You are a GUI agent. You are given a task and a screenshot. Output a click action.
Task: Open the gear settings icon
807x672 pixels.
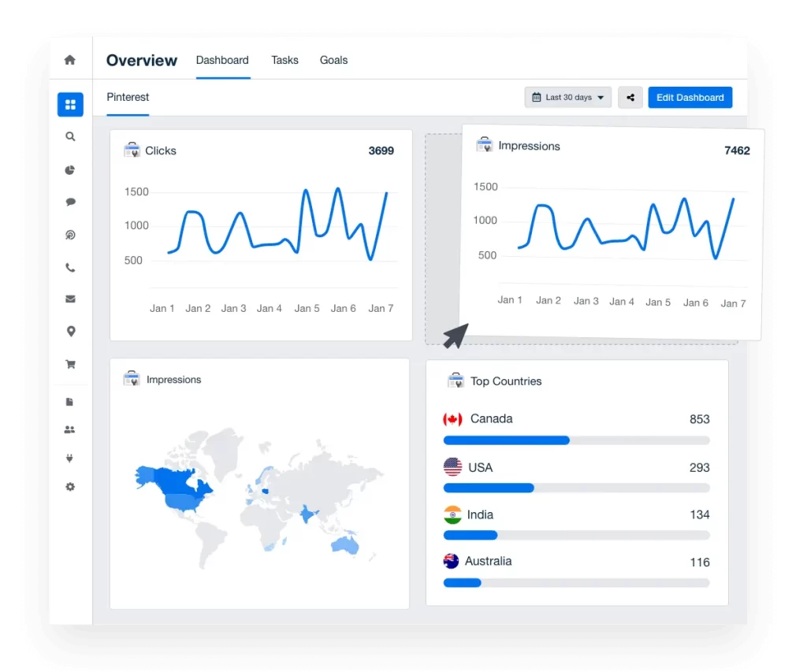coord(70,487)
